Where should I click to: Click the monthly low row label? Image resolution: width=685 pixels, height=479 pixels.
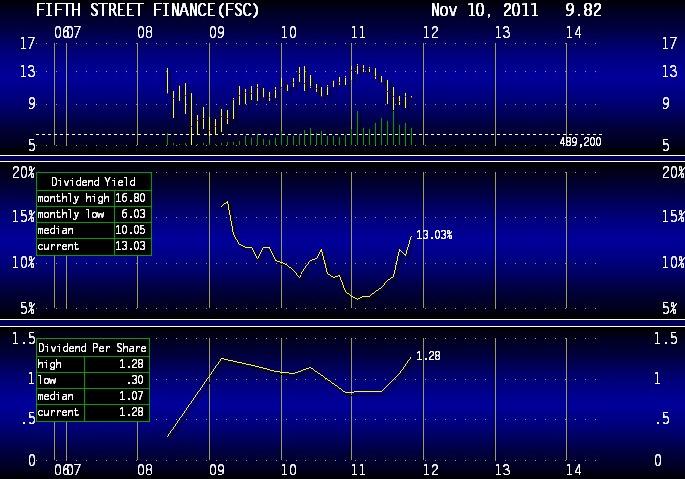coord(71,214)
